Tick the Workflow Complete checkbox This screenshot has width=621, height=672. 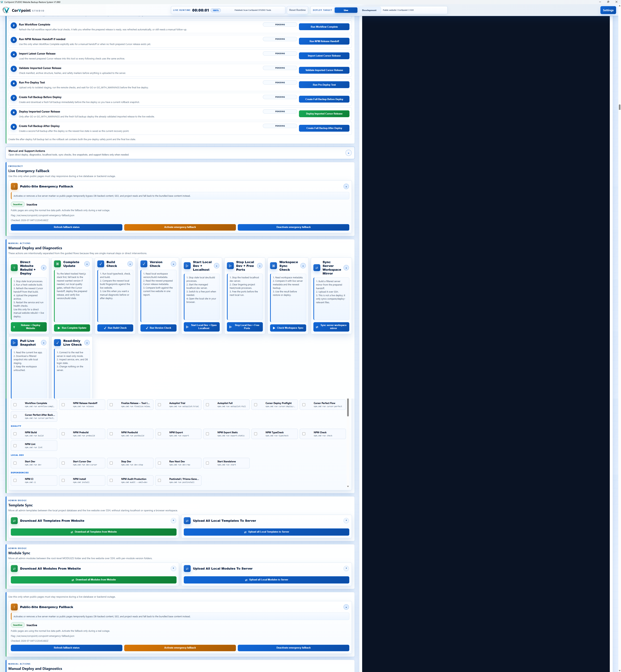pyautogui.click(x=15, y=405)
